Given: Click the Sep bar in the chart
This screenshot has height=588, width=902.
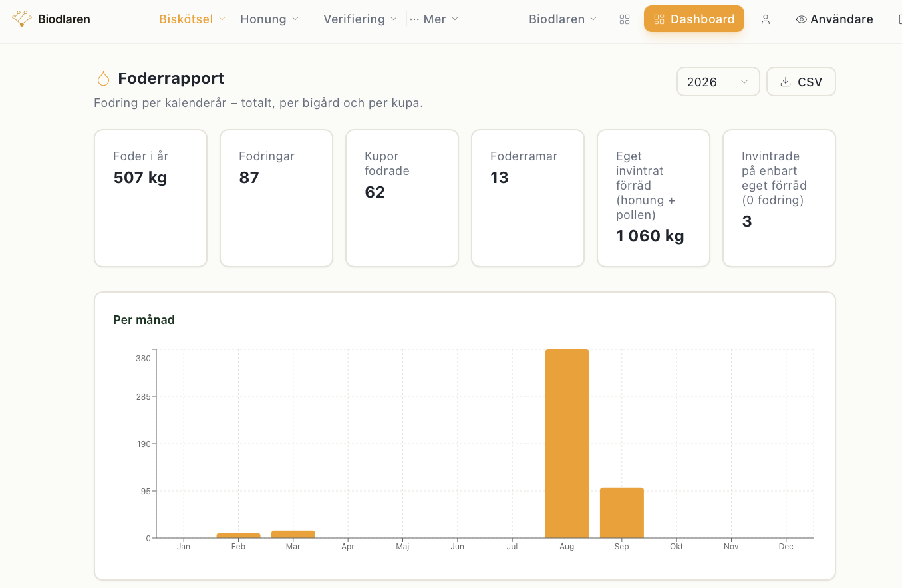Looking at the screenshot, I should coord(621,513).
